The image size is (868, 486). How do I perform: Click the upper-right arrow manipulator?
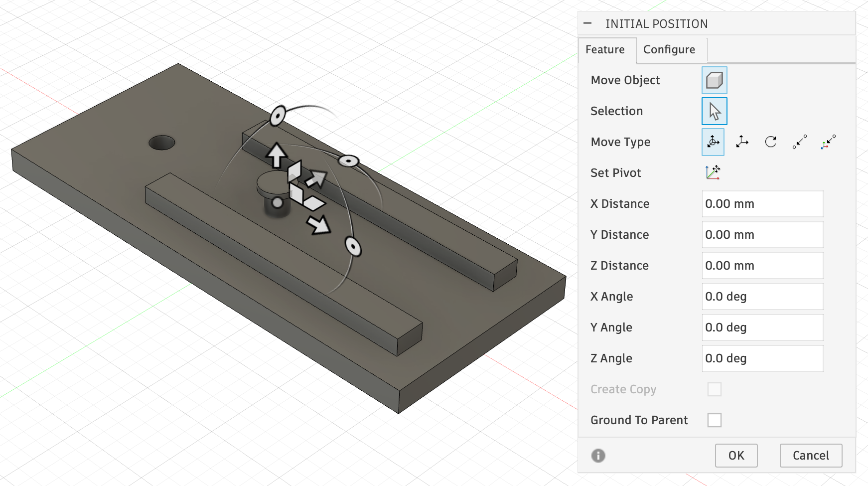click(x=316, y=178)
